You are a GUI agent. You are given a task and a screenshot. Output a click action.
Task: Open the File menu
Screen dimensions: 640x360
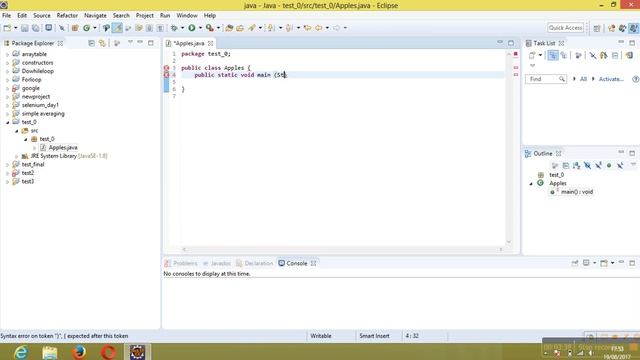click(7, 16)
